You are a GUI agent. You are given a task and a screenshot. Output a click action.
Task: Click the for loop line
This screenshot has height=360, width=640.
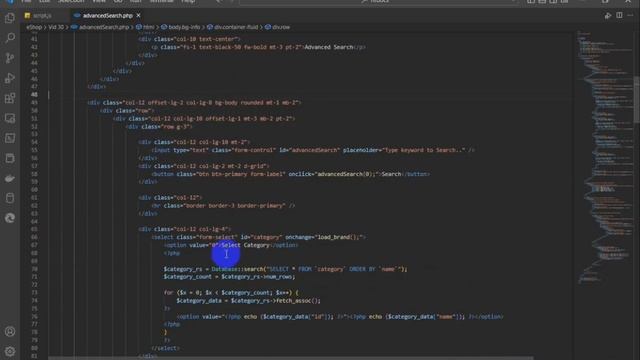click(x=231, y=293)
